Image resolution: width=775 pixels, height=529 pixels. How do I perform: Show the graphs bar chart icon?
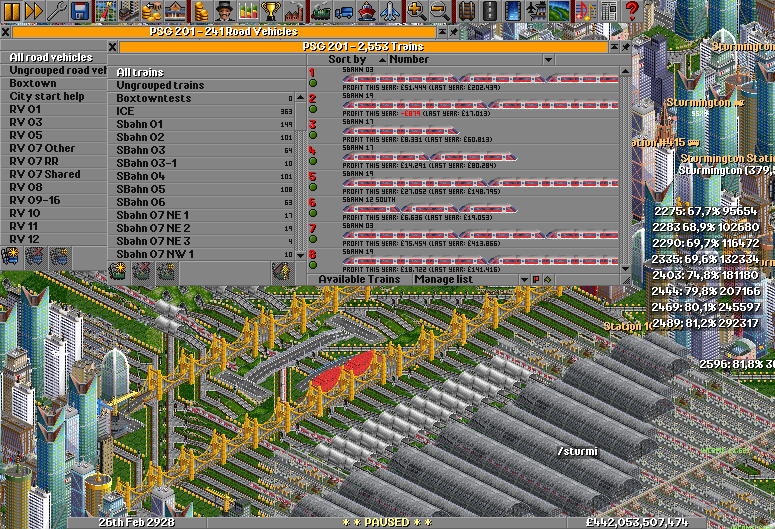point(247,11)
